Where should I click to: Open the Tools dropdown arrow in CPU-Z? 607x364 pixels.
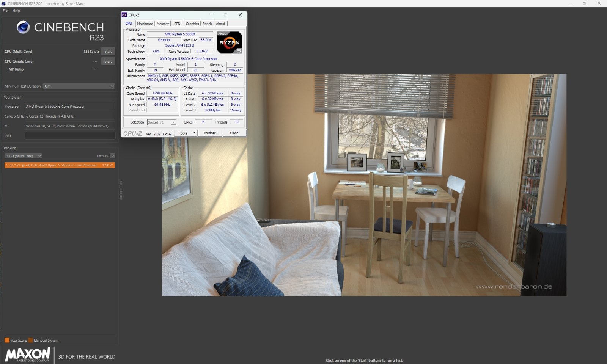tap(195, 133)
